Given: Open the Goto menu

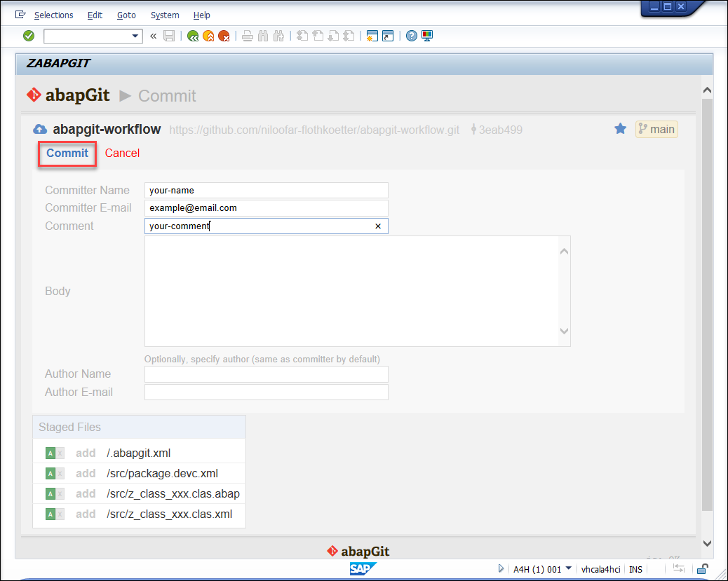Looking at the screenshot, I should pos(126,15).
